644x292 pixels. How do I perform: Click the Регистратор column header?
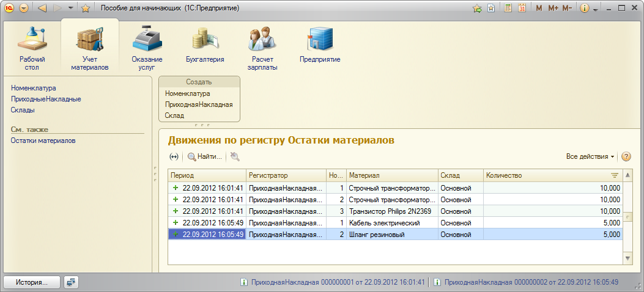tap(286, 175)
